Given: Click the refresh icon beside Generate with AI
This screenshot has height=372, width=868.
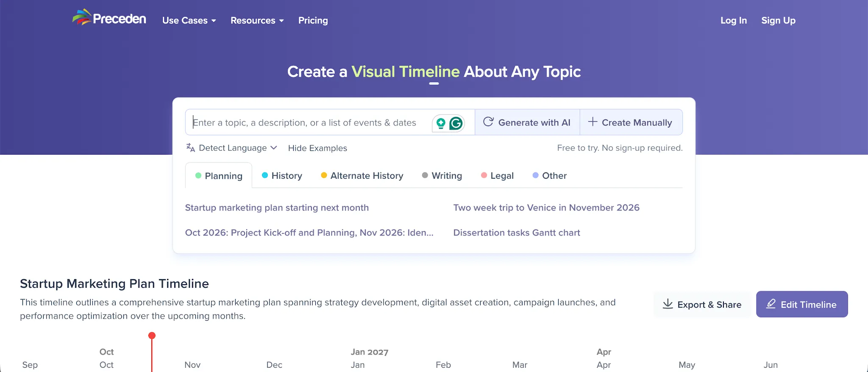Looking at the screenshot, I should (x=488, y=122).
